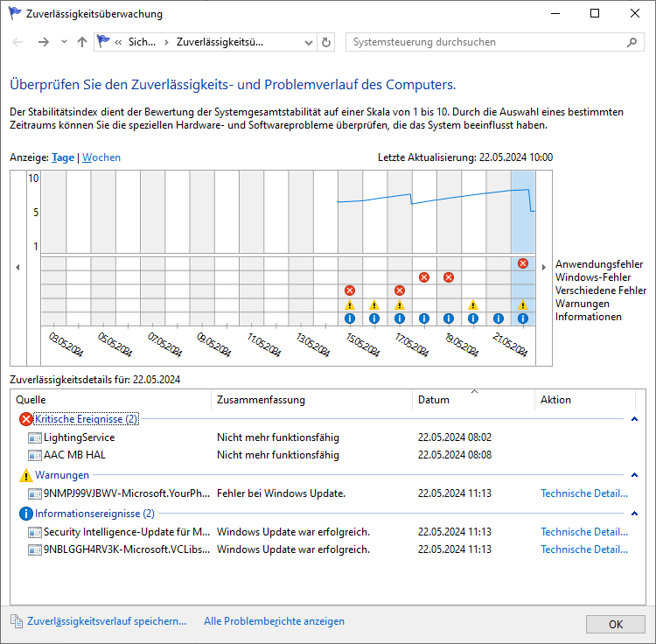Open Technische Details for 9NBLGGH4RV3K VCLibs update
The width and height of the screenshot is (656, 644).
pos(584,549)
